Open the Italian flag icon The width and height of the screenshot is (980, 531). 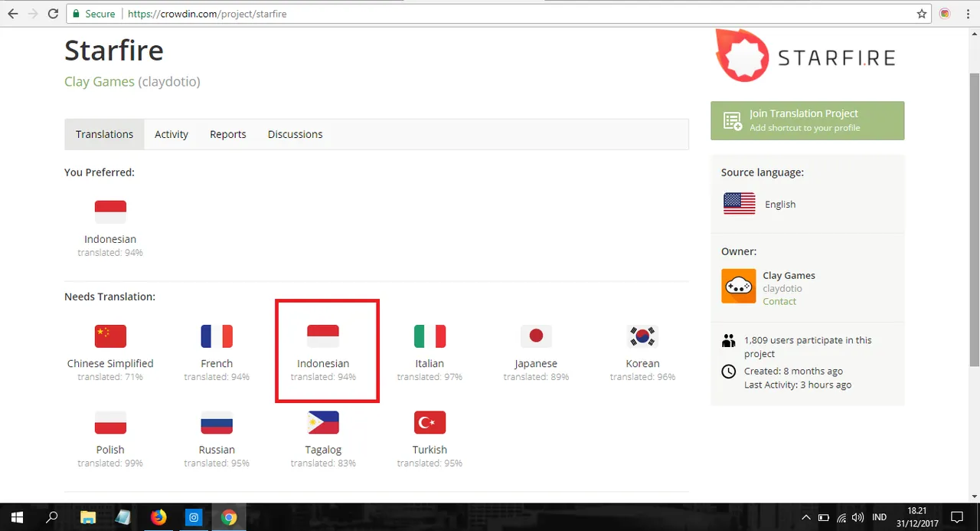[x=430, y=336]
